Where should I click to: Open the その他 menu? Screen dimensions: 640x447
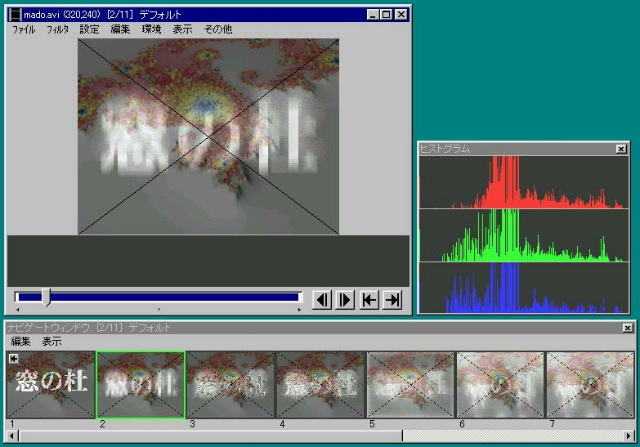[x=218, y=29]
